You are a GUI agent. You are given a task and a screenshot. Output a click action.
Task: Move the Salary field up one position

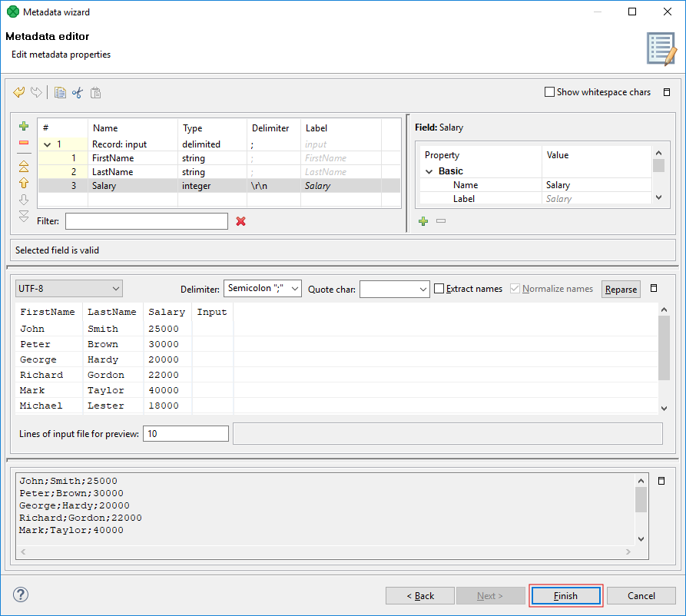click(24, 183)
